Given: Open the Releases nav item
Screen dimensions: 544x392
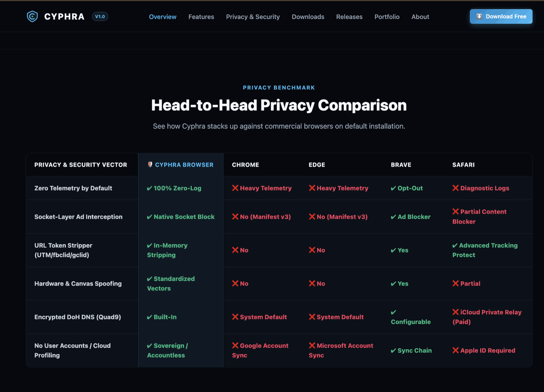Looking at the screenshot, I should point(349,17).
